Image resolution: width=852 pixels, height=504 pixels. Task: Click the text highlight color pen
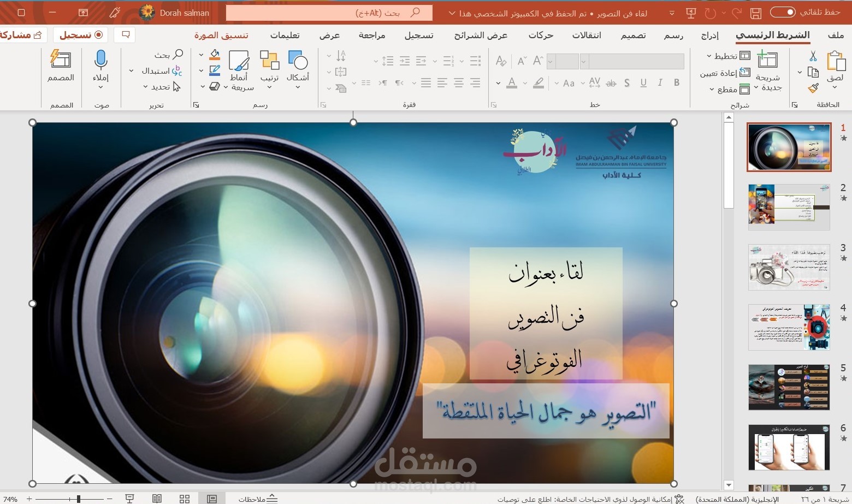[539, 83]
